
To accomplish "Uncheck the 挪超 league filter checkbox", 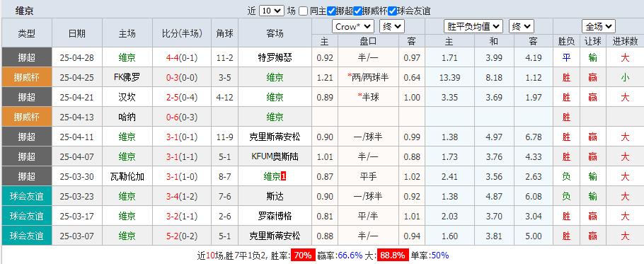I will click(x=331, y=11).
